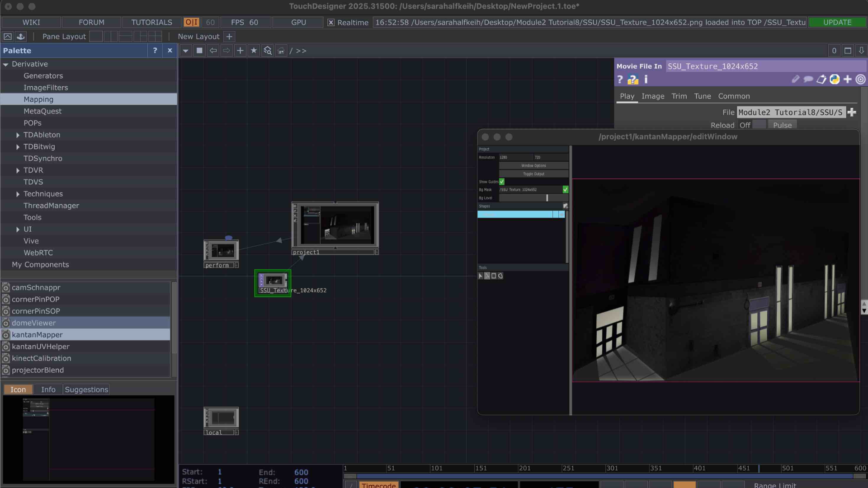
Task: Add a new shape with the Shapes plus icon
Action: 565,206
